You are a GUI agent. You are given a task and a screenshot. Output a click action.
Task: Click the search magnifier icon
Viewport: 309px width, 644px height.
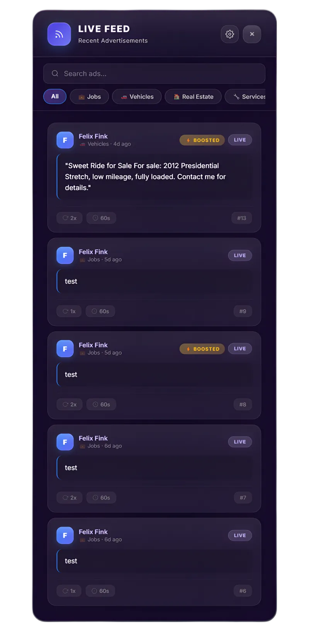click(x=55, y=73)
